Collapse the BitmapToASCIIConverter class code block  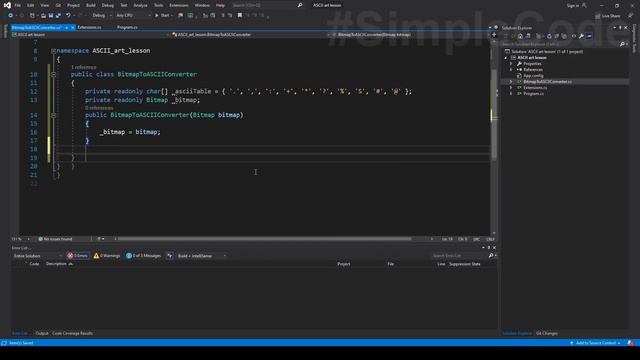point(53,75)
